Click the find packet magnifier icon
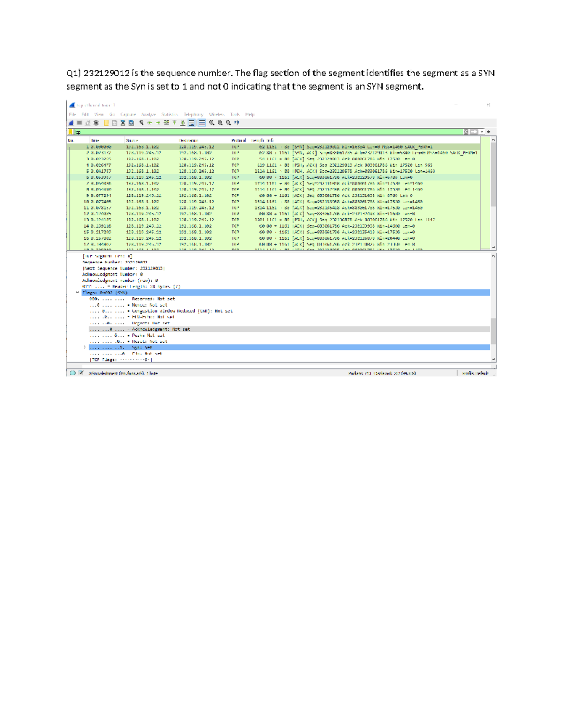 pyautogui.click(x=141, y=123)
